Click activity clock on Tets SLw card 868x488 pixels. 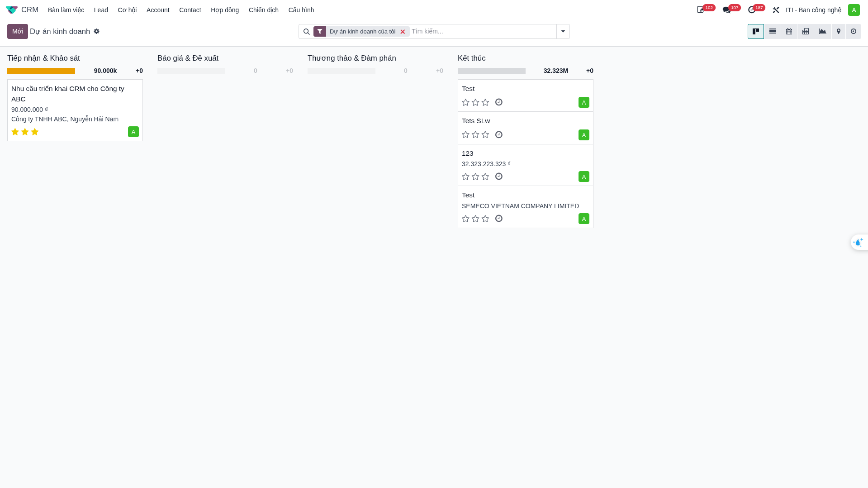point(498,134)
